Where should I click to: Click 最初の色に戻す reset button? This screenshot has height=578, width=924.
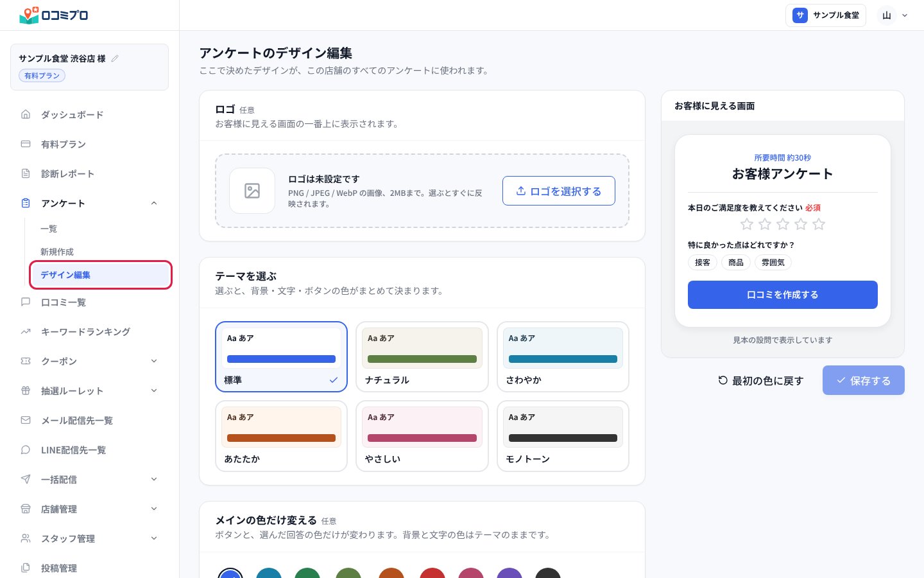761,380
